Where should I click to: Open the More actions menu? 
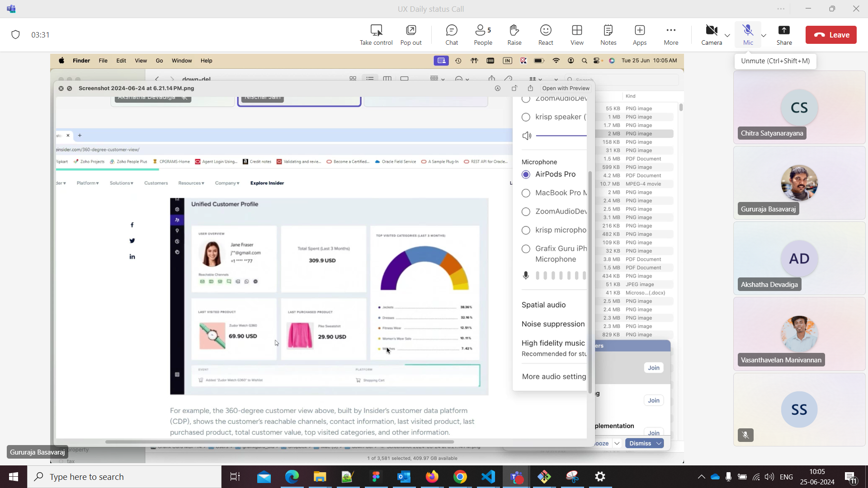click(x=671, y=35)
